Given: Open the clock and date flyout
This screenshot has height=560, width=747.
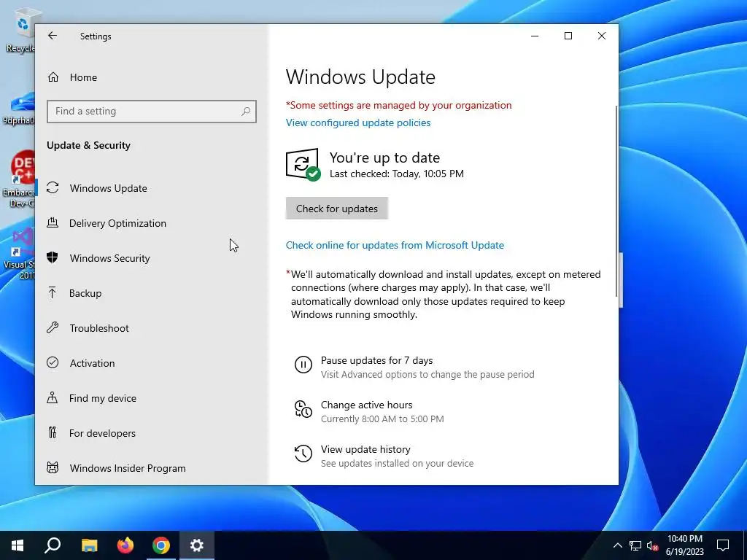Looking at the screenshot, I should click(684, 545).
